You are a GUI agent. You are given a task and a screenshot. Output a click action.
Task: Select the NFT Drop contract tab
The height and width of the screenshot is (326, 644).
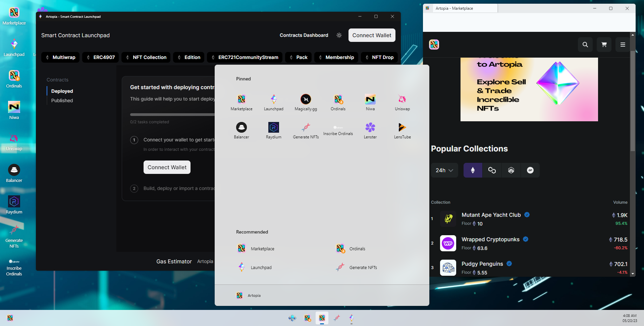[379, 57]
